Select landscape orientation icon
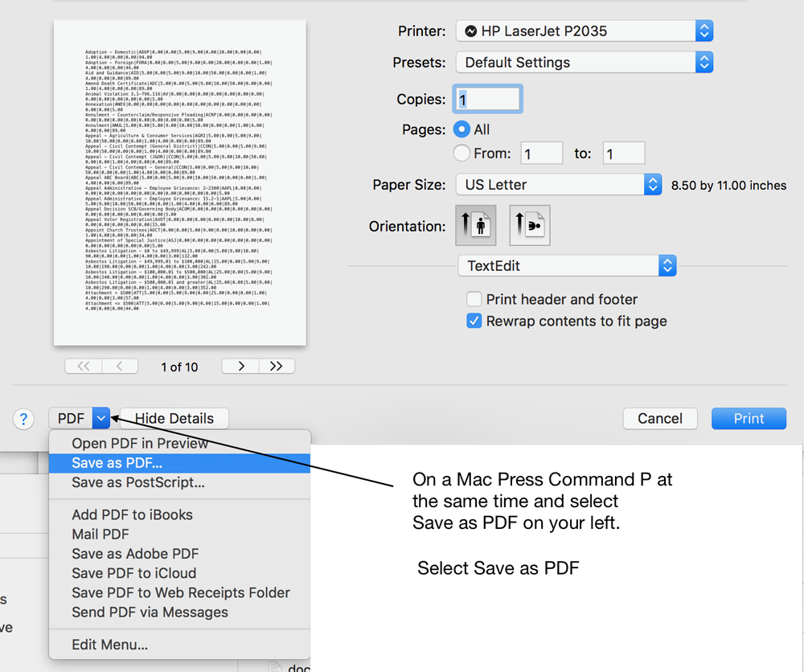Viewport: 804px width, 672px height. (530, 225)
